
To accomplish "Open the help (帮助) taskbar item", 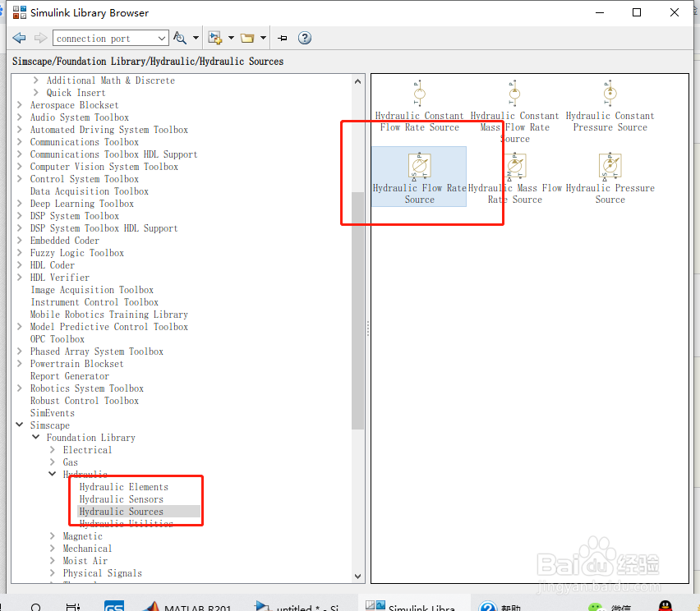I will click(x=500, y=606).
